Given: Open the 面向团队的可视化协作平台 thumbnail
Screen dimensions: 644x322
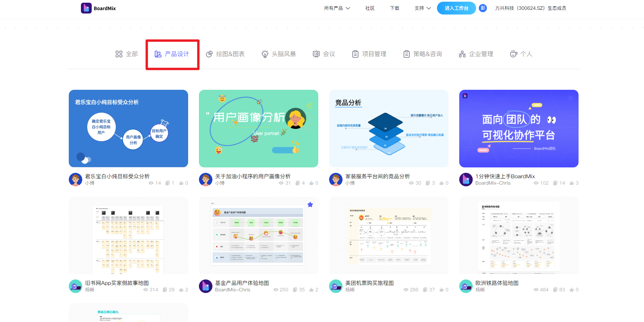Looking at the screenshot, I should point(519,129).
